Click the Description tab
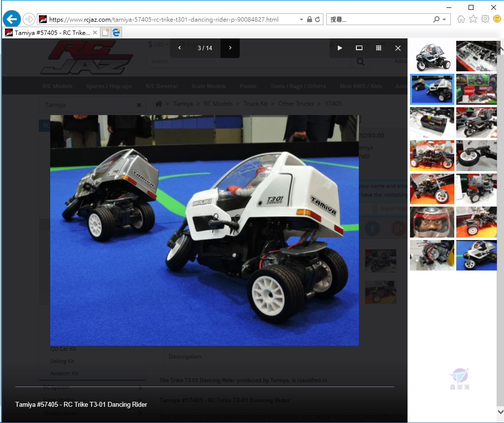The image size is (504, 423). click(185, 357)
